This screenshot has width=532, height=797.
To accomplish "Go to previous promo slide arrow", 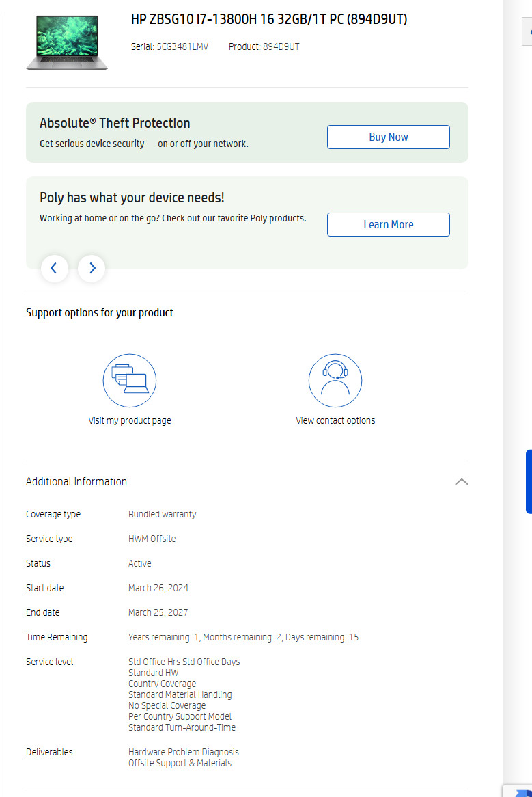I will pyautogui.click(x=55, y=268).
